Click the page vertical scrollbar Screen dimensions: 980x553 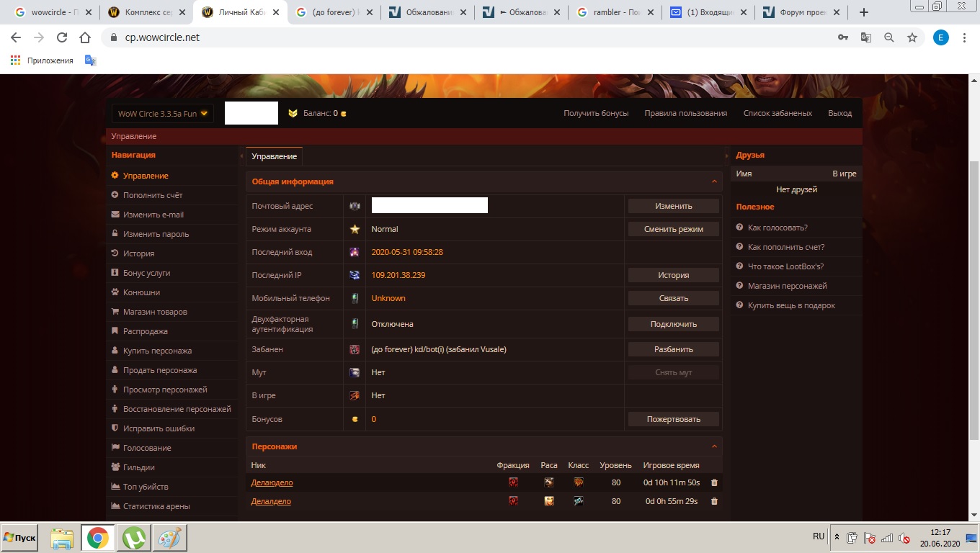pos(974,288)
